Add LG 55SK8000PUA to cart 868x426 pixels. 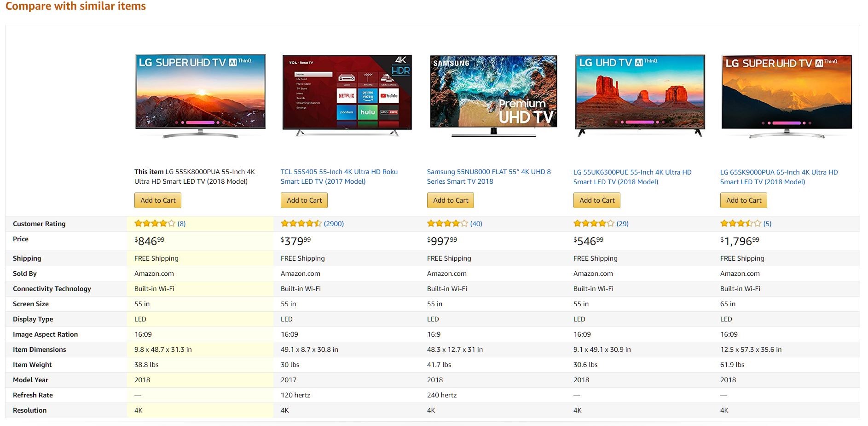pyautogui.click(x=158, y=200)
